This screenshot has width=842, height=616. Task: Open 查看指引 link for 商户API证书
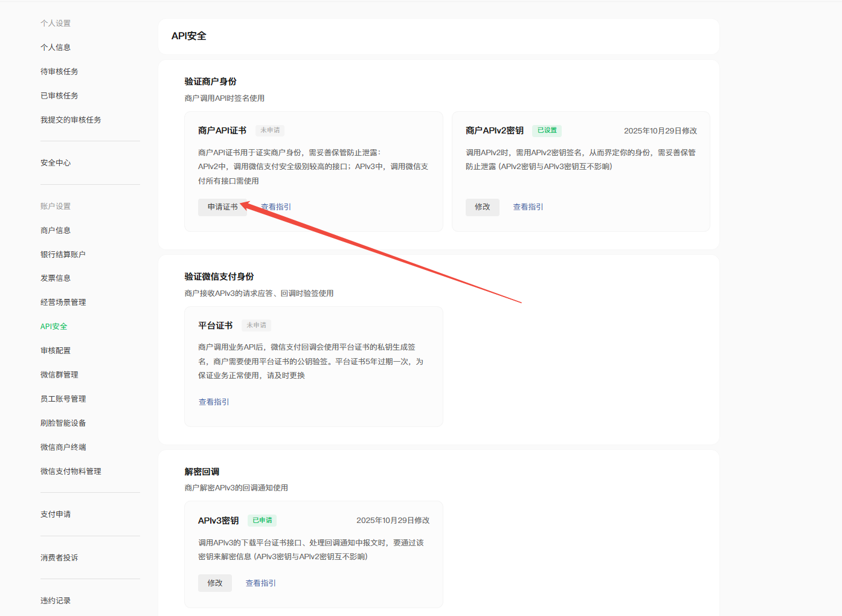(x=276, y=207)
